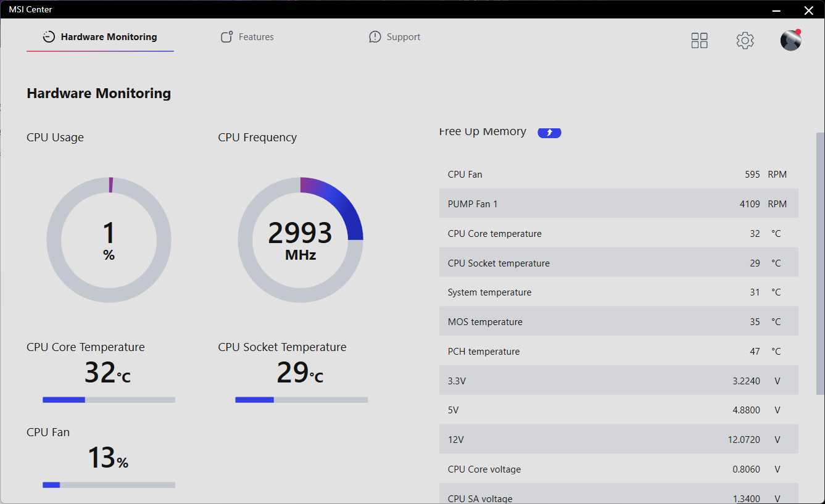The width and height of the screenshot is (825, 504).
Task: Click the sensor list vertical scrollbar
Action: [x=820, y=263]
